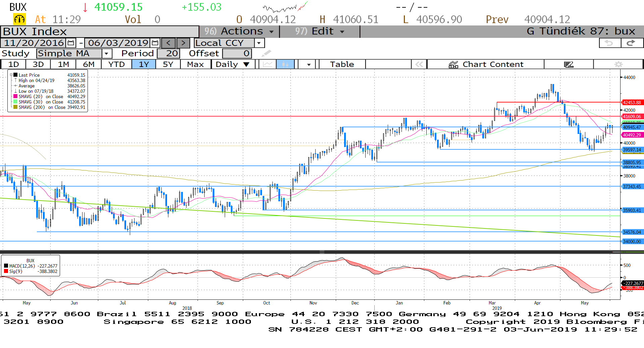This screenshot has width=644, height=348.
Task: Open the Table view
Action: pos(342,64)
